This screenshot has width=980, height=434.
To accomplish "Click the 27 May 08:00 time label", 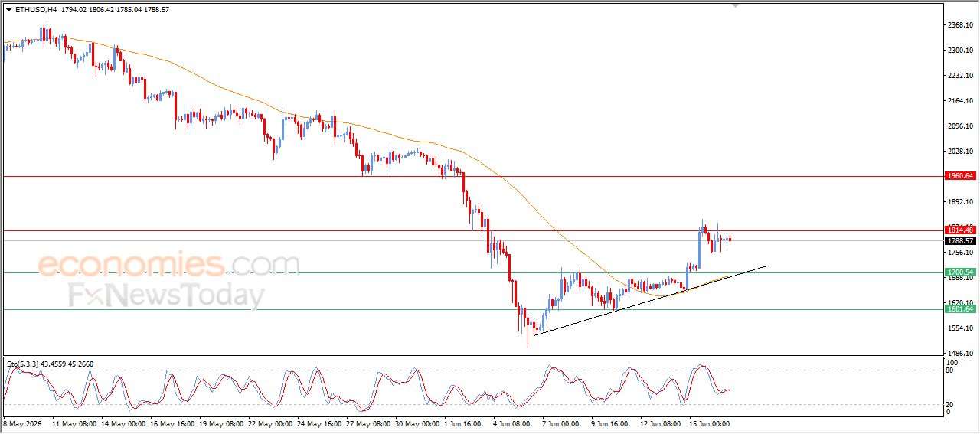I will pyautogui.click(x=369, y=423).
